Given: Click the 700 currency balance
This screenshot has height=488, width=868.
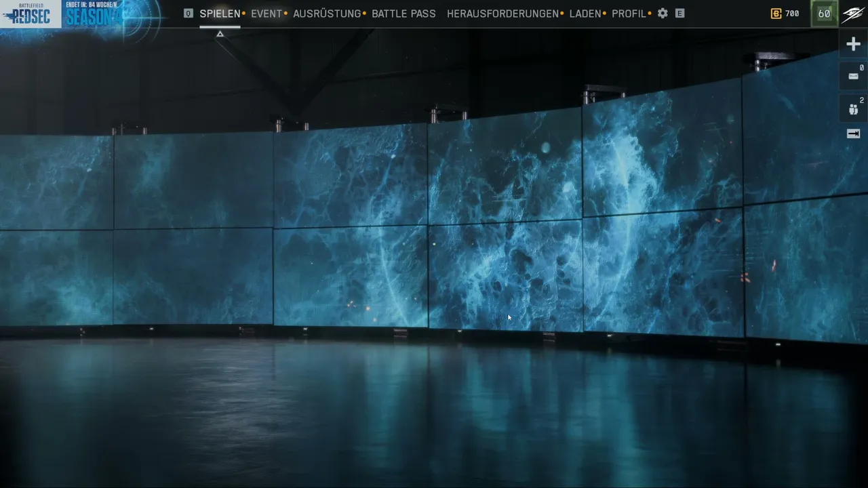Looking at the screenshot, I should [x=792, y=14].
